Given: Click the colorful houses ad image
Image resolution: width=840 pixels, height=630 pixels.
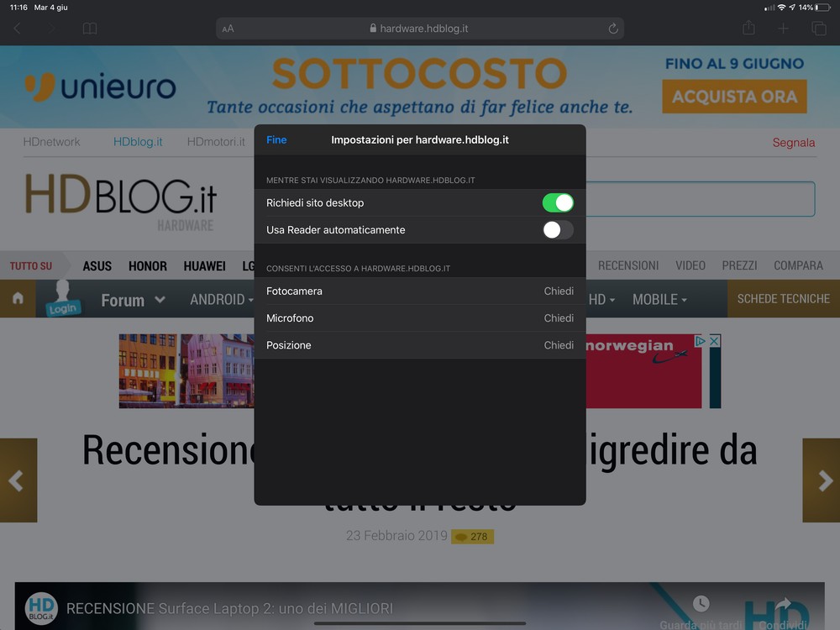Looking at the screenshot, I should 186,370.
